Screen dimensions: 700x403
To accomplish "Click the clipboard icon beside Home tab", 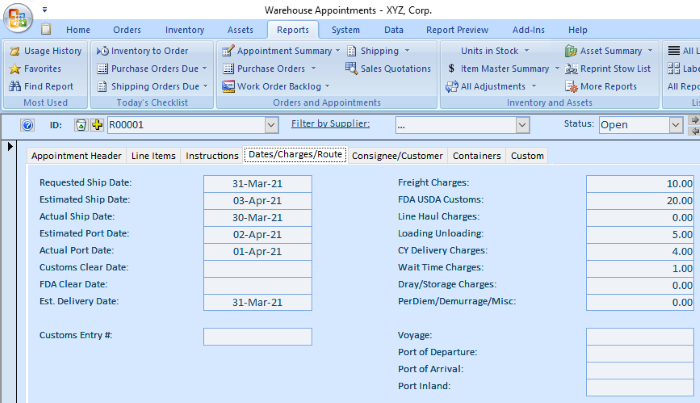I will pos(46,29).
